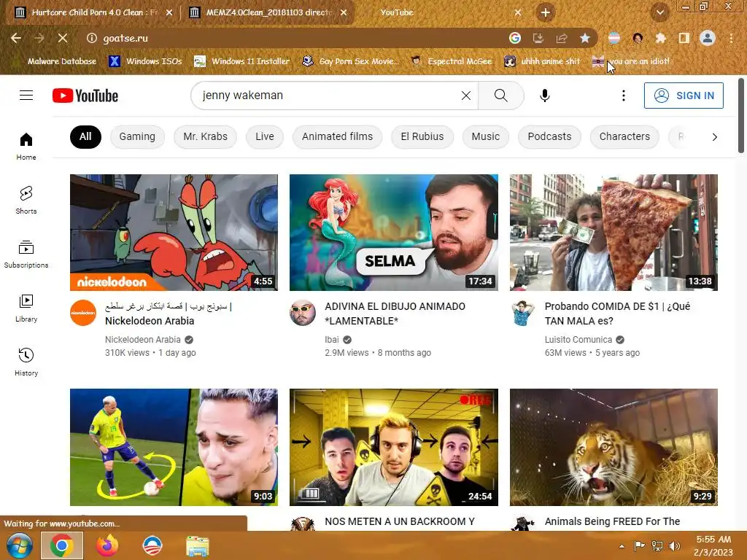Open Probando COMIDA DE $1 video title

[617, 314]
